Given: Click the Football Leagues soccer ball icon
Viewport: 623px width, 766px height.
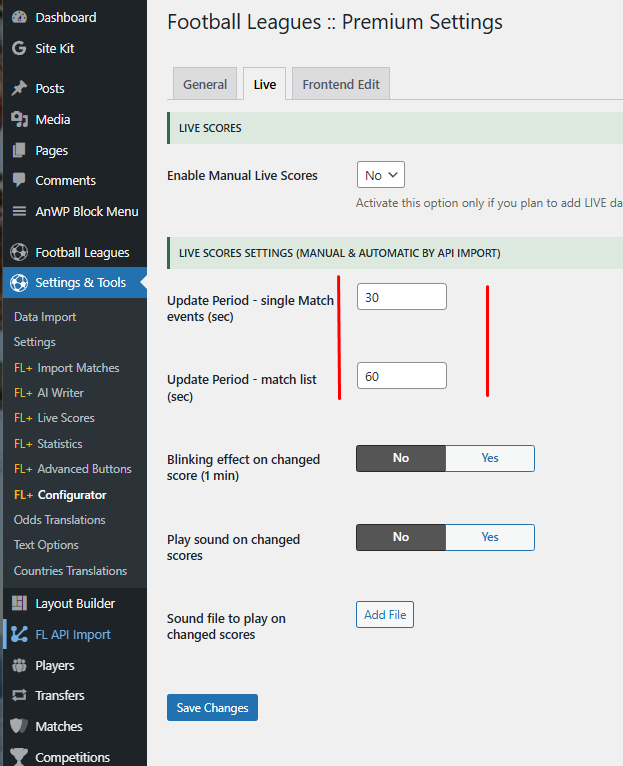Looking at the screenshot, I should [19, 252].
